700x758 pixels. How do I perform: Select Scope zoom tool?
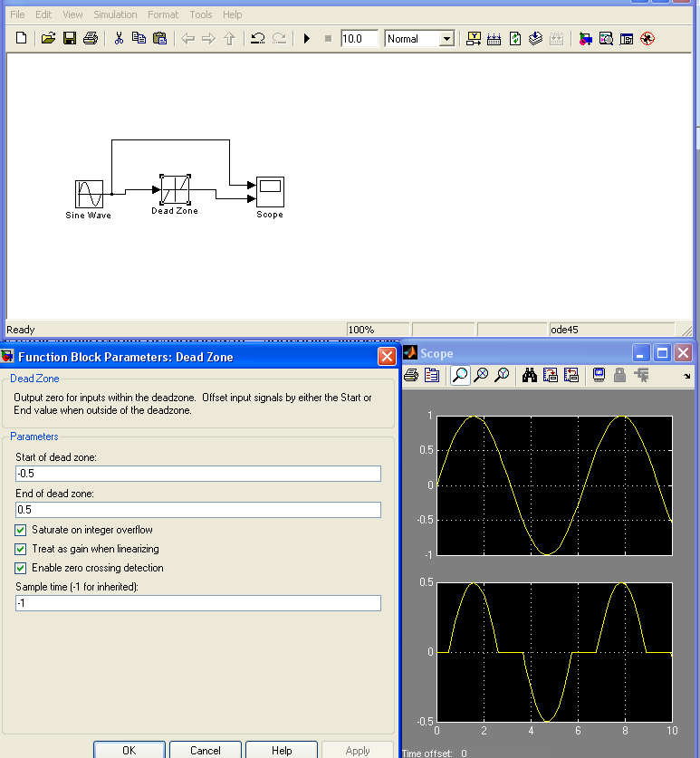[x=460, y=375]
